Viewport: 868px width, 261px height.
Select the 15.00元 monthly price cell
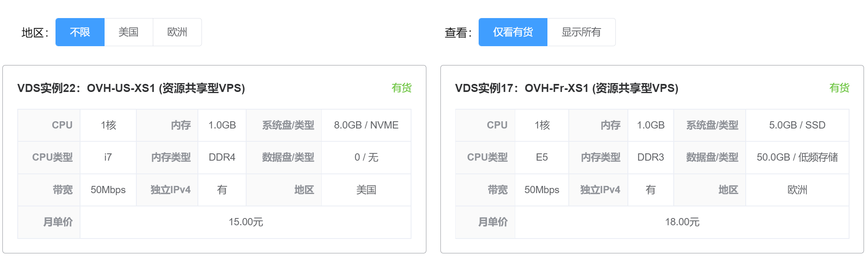pos(246,222)
